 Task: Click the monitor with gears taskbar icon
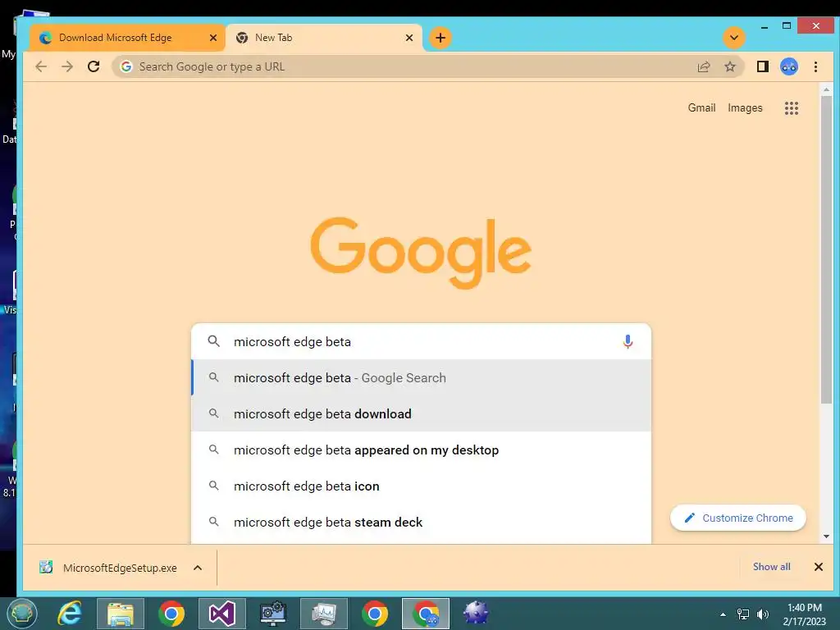(273, 614)
